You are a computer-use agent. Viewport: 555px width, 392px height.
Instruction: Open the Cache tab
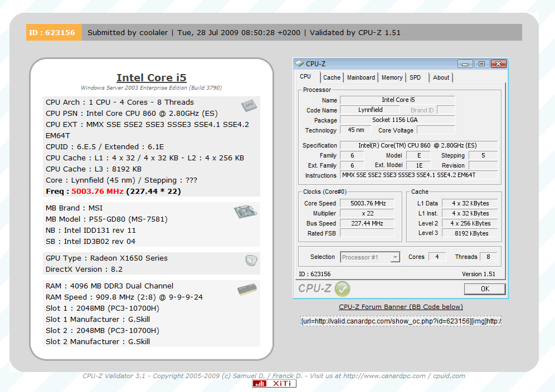pos(332,77)
